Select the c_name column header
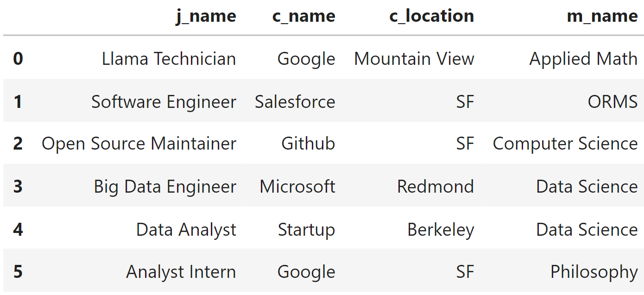The width and height of the screenshot is (644, 295). pyautogui.click(x=303, y=16)
